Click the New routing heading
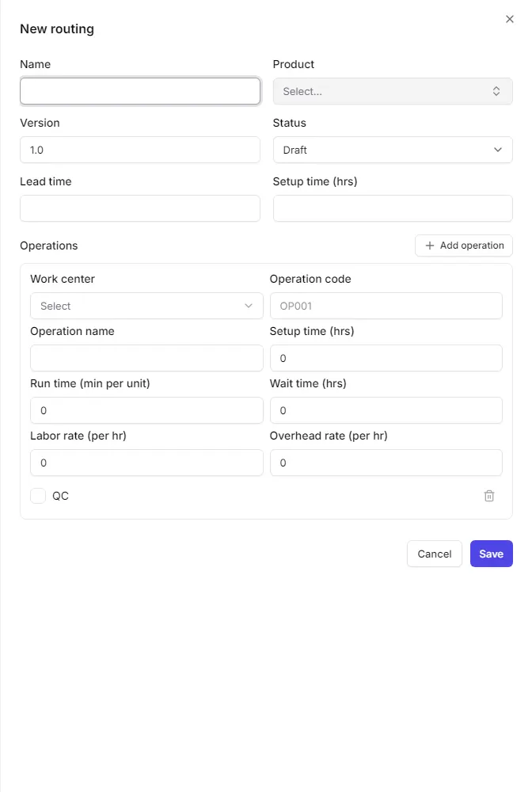This screenshot has height=792, width=532. [x=56, y=29]
